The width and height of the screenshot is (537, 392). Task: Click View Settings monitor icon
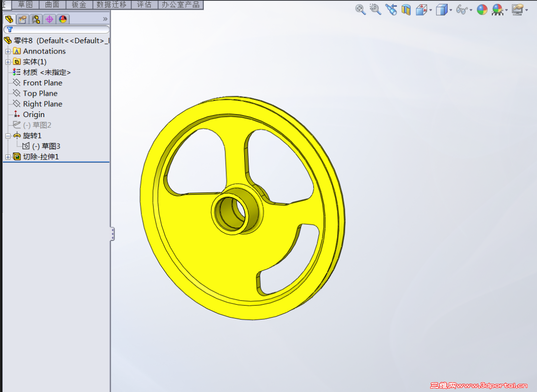point(518,10)
